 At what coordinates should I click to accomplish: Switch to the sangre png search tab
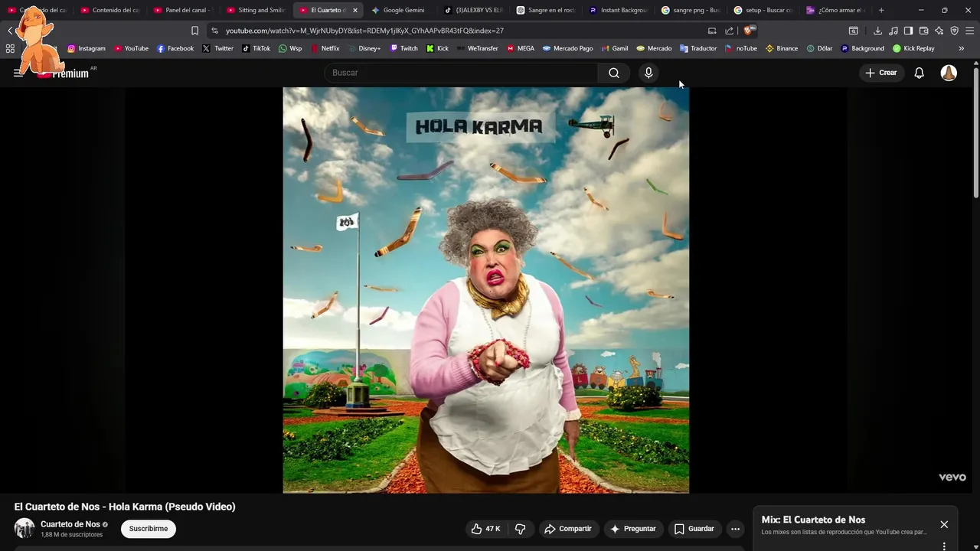point(691,10)
